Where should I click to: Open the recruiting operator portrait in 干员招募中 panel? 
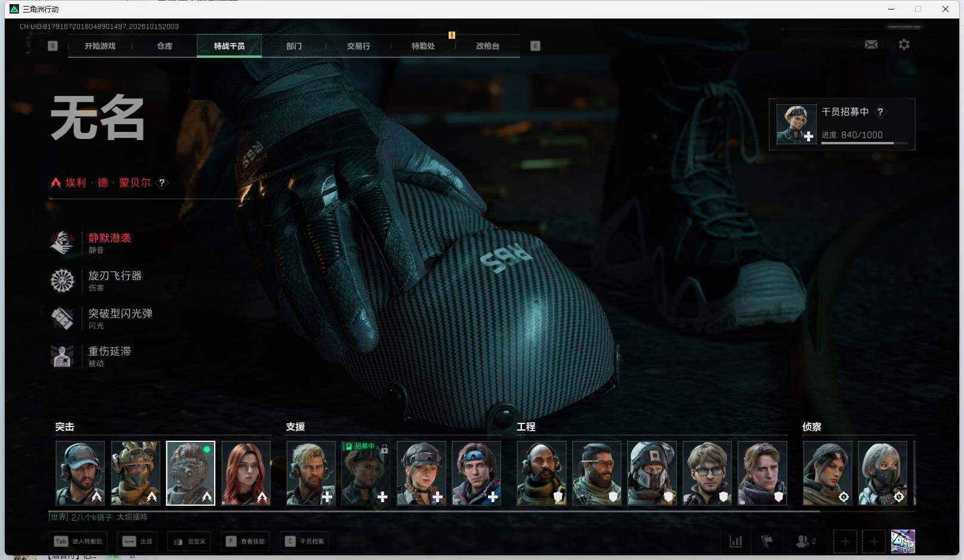[x=796, y=124]
